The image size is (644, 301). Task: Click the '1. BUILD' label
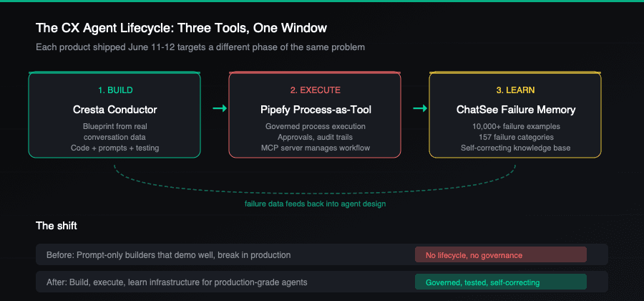pos(115,90)
